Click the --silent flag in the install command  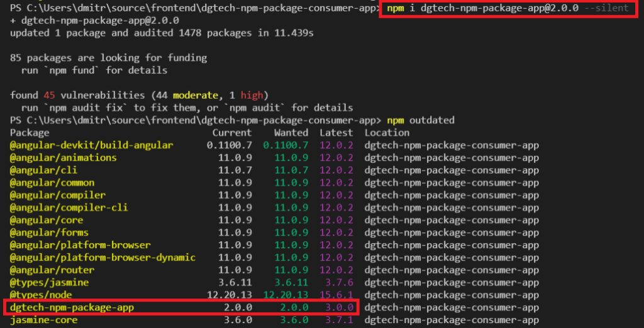pyautogui.click(x=606, y=8)
